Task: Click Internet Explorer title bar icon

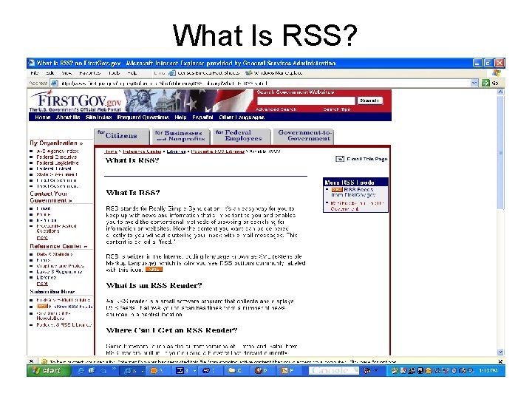Action: pos(31,63)
